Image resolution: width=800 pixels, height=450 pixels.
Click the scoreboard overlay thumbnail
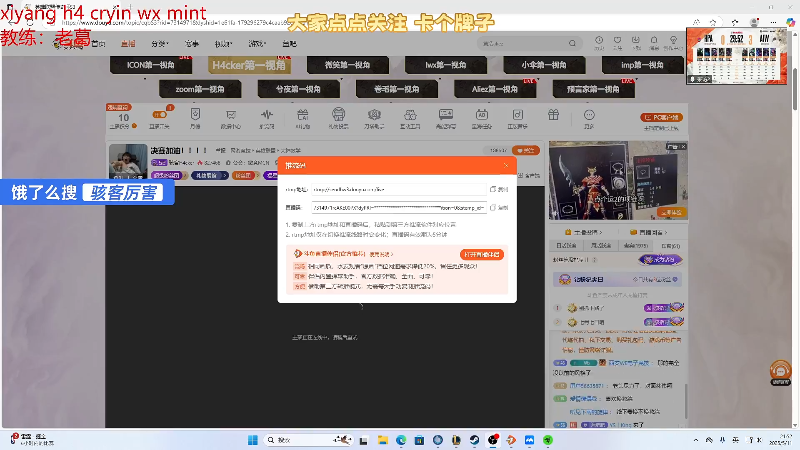tap(737, 56)
